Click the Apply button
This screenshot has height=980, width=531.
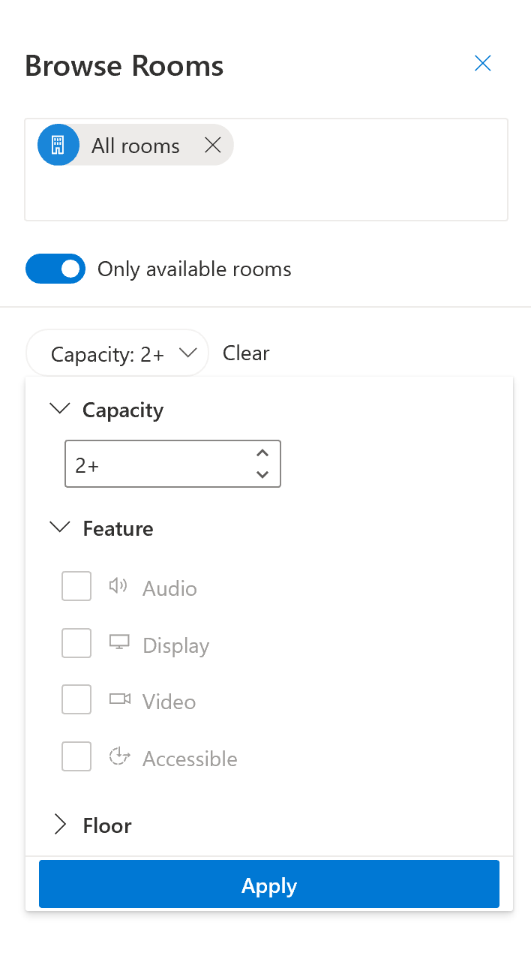pos(268,885)
